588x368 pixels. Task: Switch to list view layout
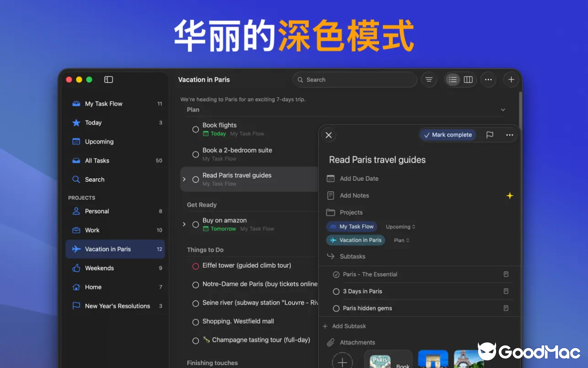(x=453, y=80)
